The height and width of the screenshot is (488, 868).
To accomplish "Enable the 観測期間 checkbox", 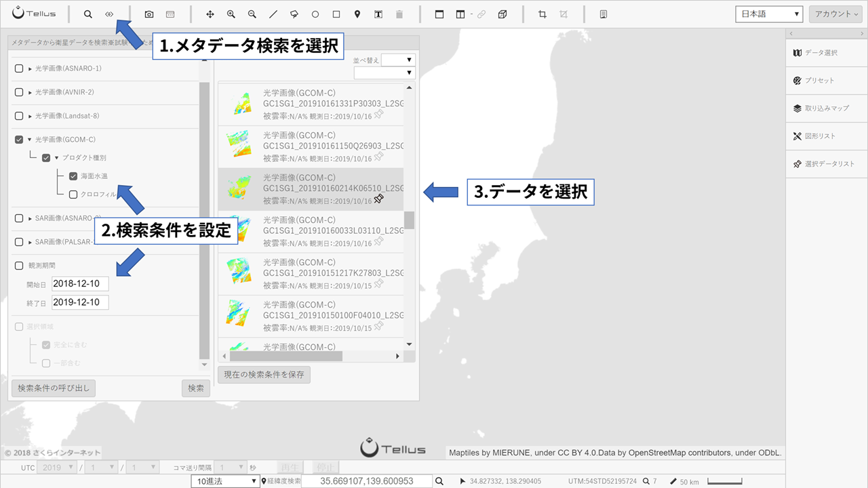I will [19, 266].
